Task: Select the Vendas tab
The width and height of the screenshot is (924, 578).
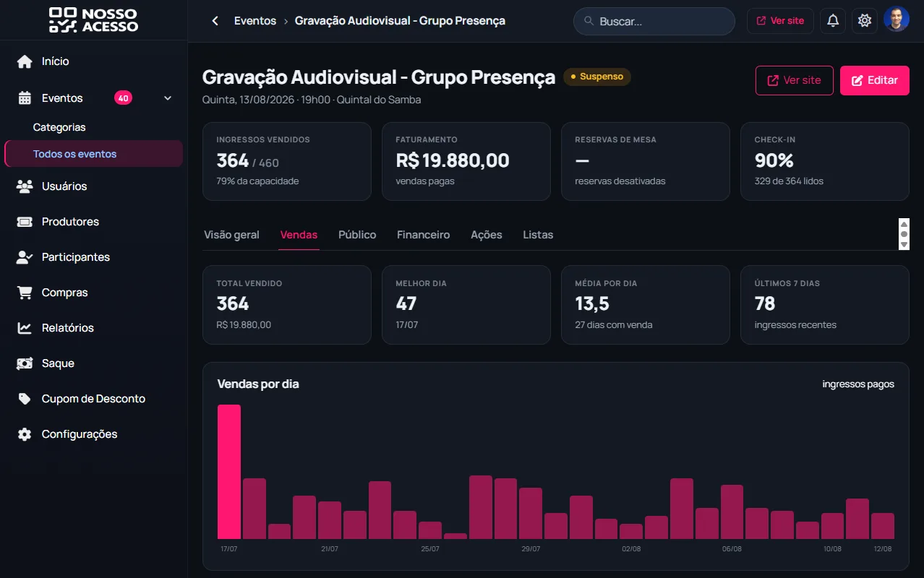Action: (299, 235)
